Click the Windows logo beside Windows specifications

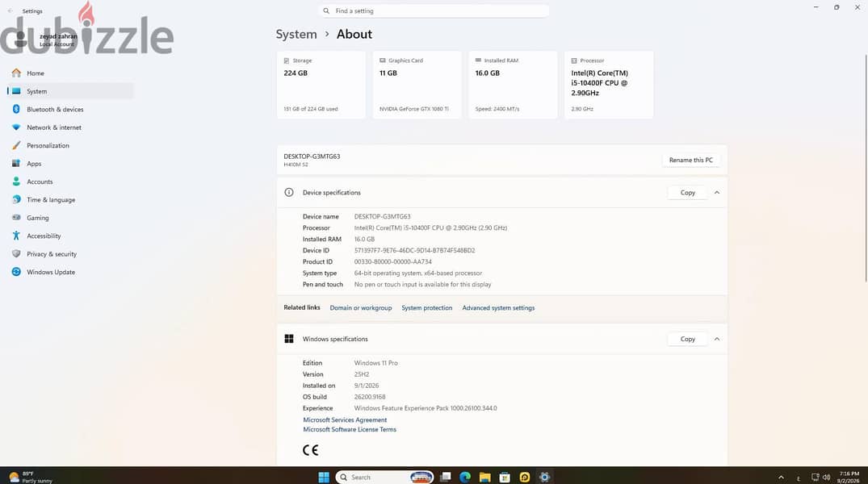pos(289,339)
